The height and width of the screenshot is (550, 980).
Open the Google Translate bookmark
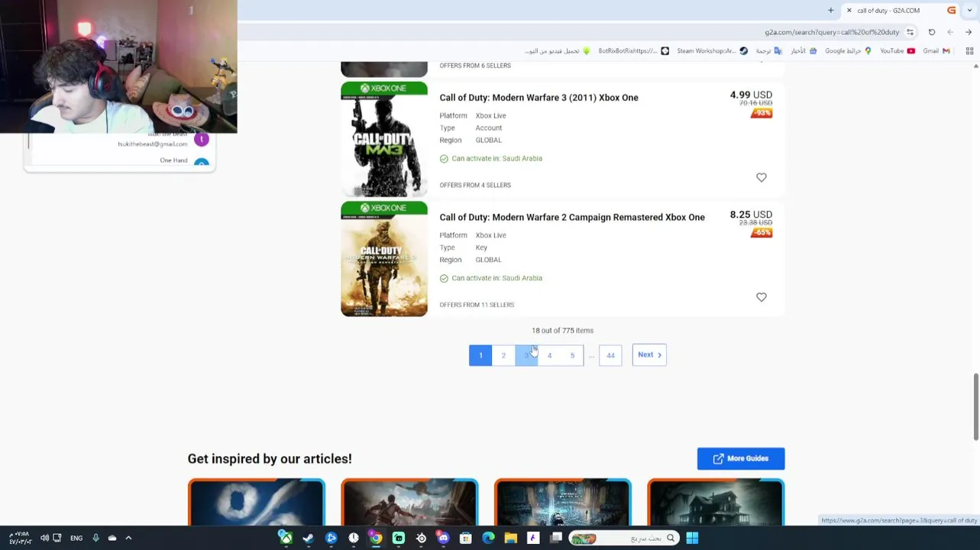click(768, 51)
